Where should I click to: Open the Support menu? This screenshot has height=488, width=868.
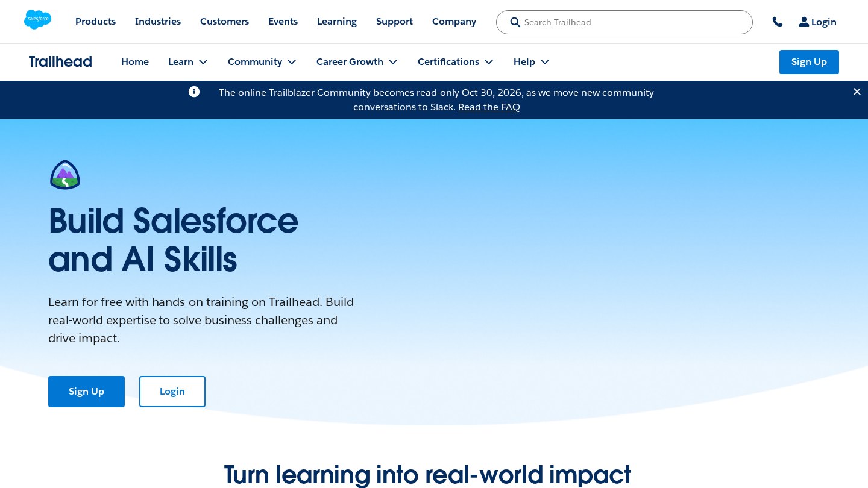[394, 22]
